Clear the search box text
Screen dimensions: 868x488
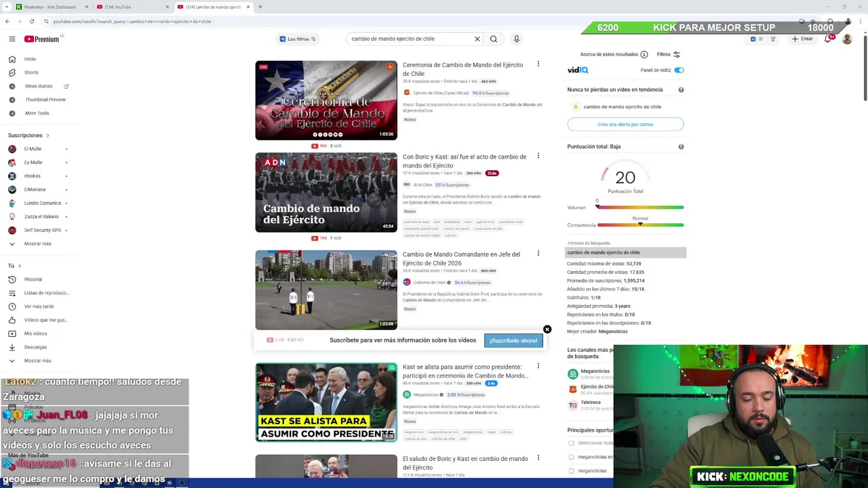(477, 39)
